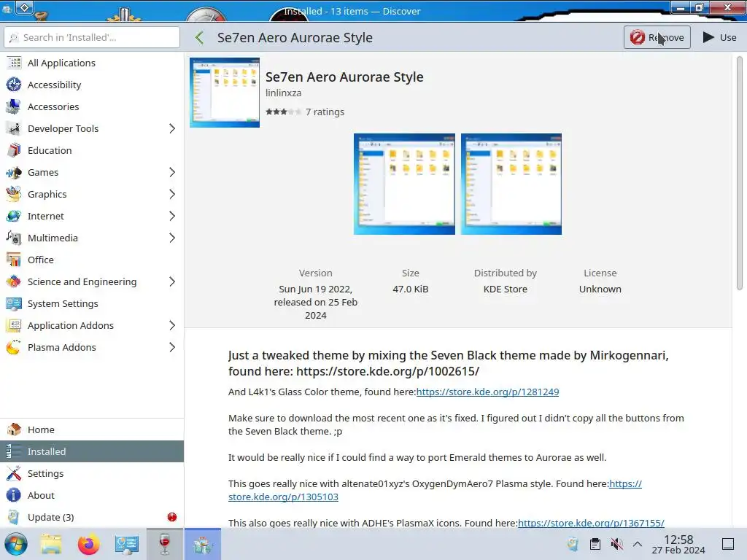Click in the Search in 'Installed' field
This screenshot has height=560, width=747.
pyautogui.click(x=92, y=37)
